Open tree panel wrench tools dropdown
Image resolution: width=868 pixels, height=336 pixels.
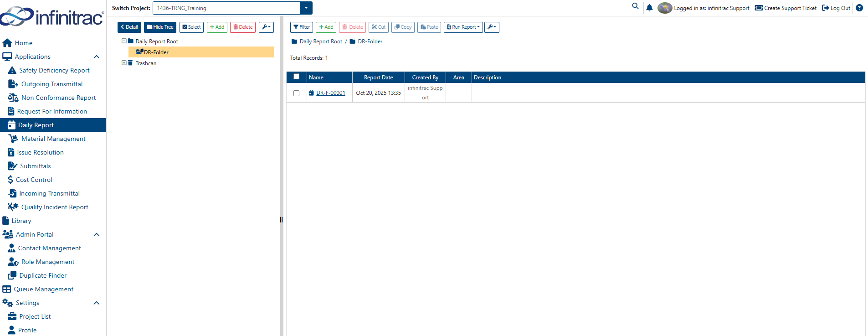266,27
